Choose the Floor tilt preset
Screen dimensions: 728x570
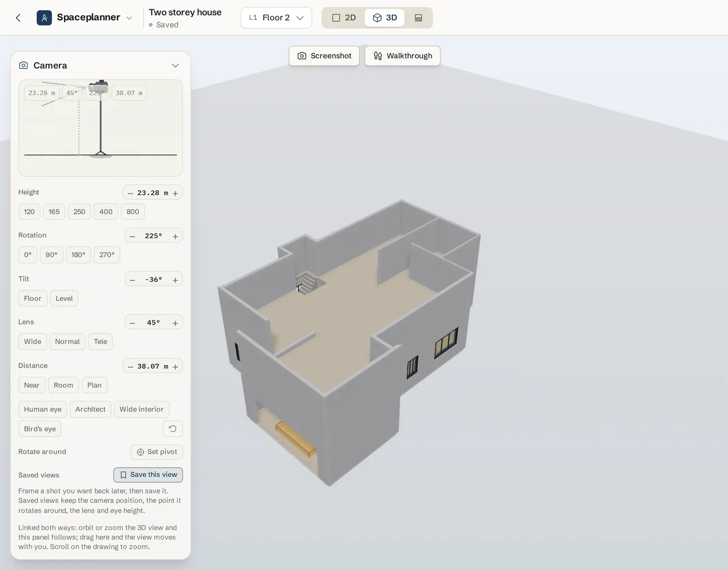click(32, 299)
